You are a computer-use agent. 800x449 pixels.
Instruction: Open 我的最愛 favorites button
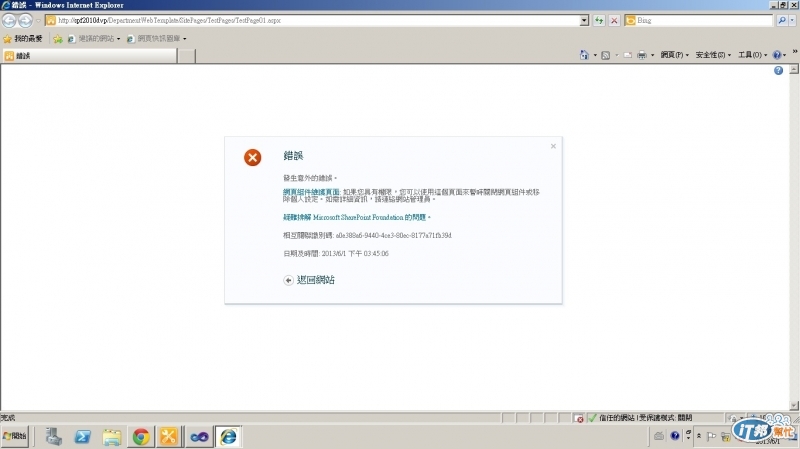(23, 39)
